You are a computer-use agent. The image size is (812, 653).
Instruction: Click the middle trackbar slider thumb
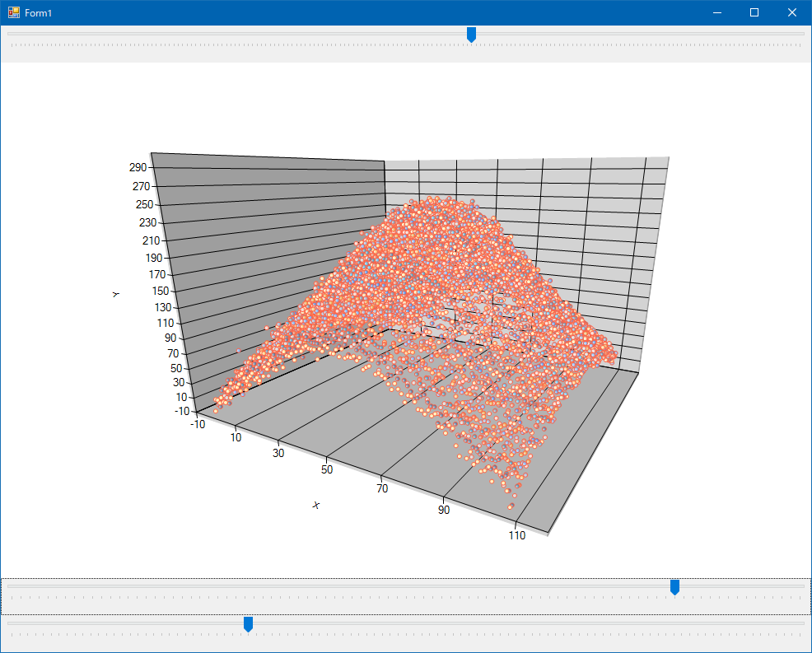click(674, 587)
